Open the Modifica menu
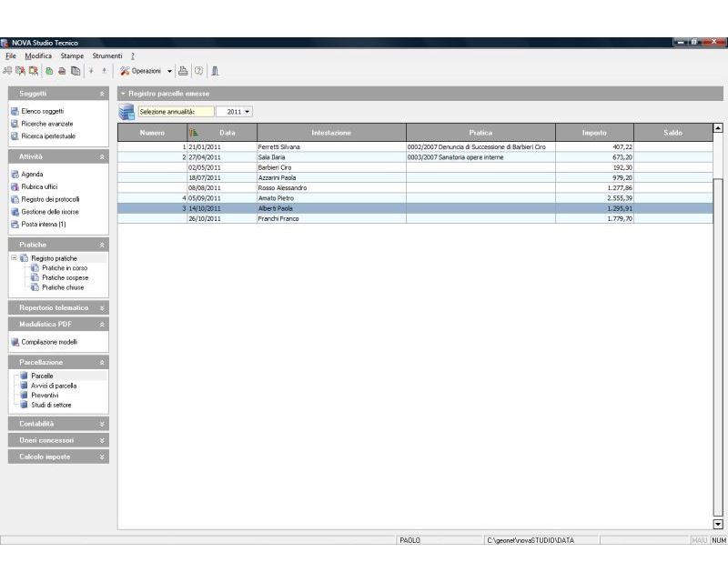This screenshot has height=582, width=728. coord(38,55)
